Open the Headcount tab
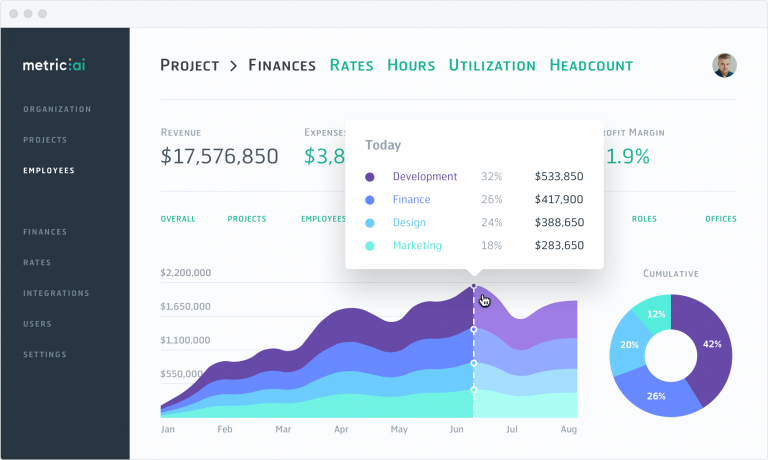The height and width of the screenshot is (460, 768). (x=591, y=66)
